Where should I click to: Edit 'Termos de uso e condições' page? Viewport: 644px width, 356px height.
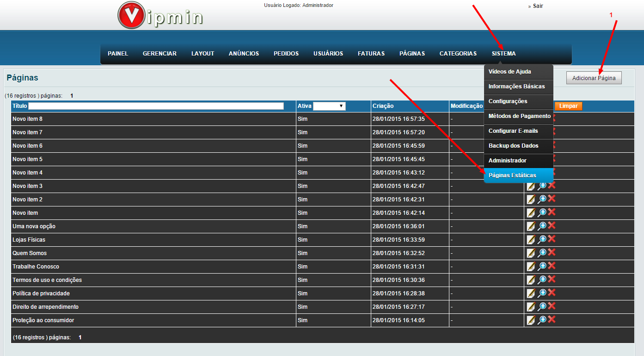pos(531,280)
